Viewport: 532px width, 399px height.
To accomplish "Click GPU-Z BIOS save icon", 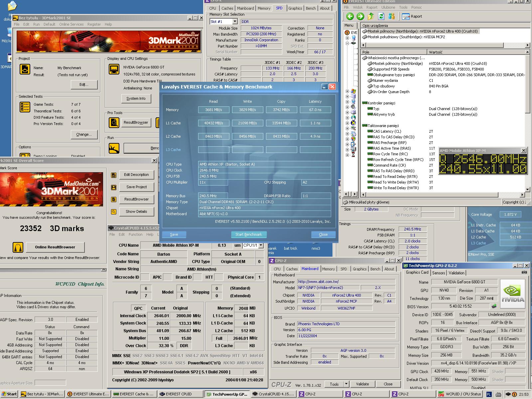I will point(494,306).
